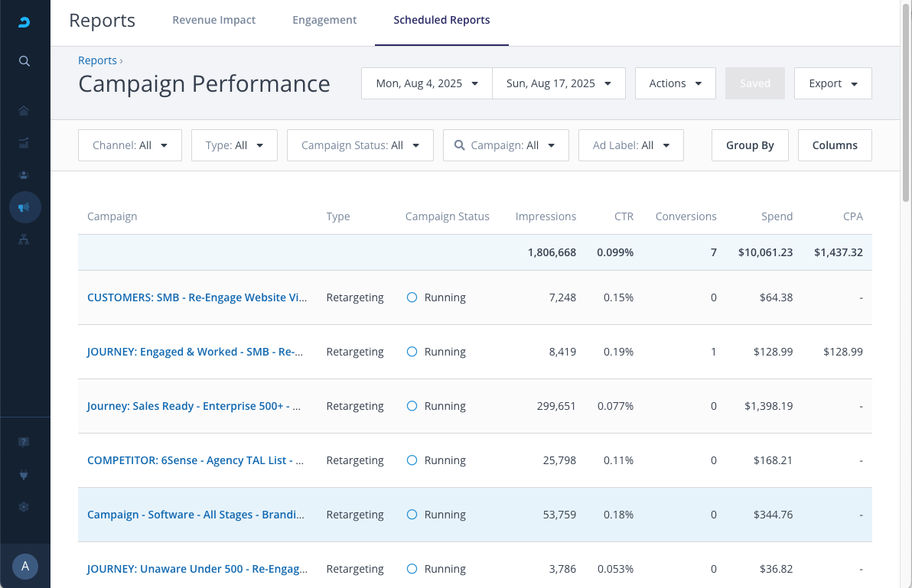Open the help question mark icon
This screenshot has width=912, height=588.
point(24,442)
